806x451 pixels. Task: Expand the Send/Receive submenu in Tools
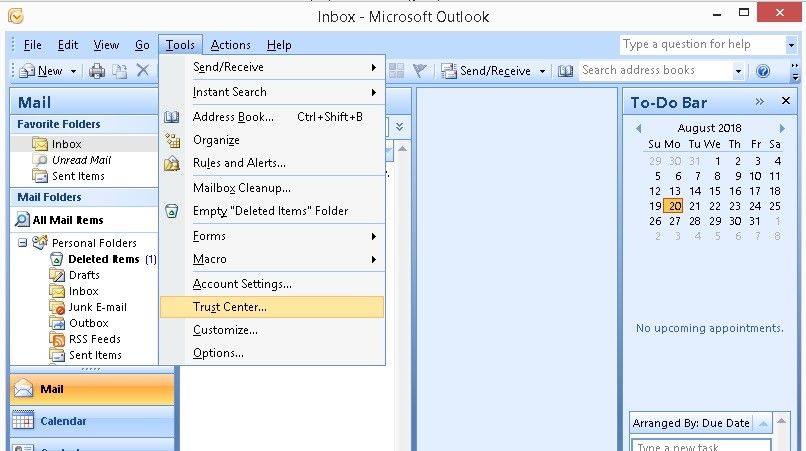[374, 67]
